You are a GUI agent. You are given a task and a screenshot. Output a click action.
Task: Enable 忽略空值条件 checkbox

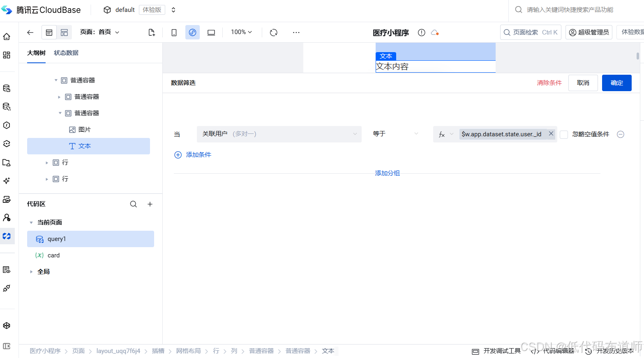click(563, 134)
